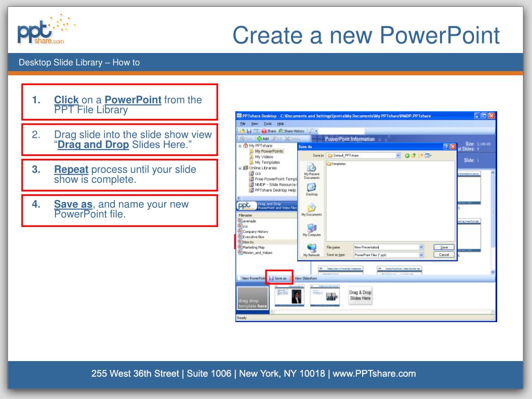
Task: Go to My Documents in places bar
Action: click(312, 210)
